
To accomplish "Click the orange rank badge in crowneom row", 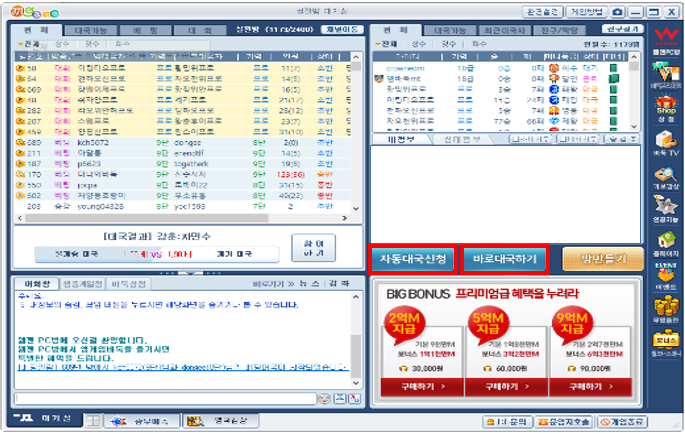I will [x=554, y=68].
